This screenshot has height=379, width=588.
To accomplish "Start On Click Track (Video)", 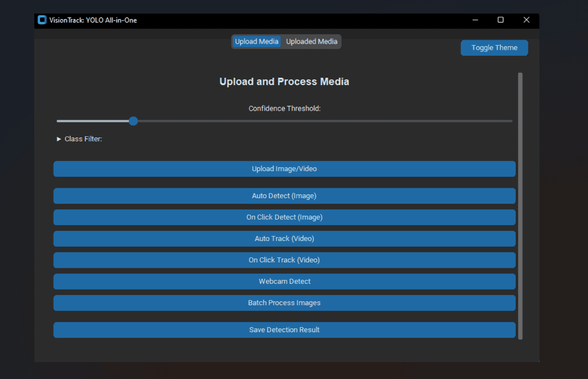I will (x=284, y=260).
